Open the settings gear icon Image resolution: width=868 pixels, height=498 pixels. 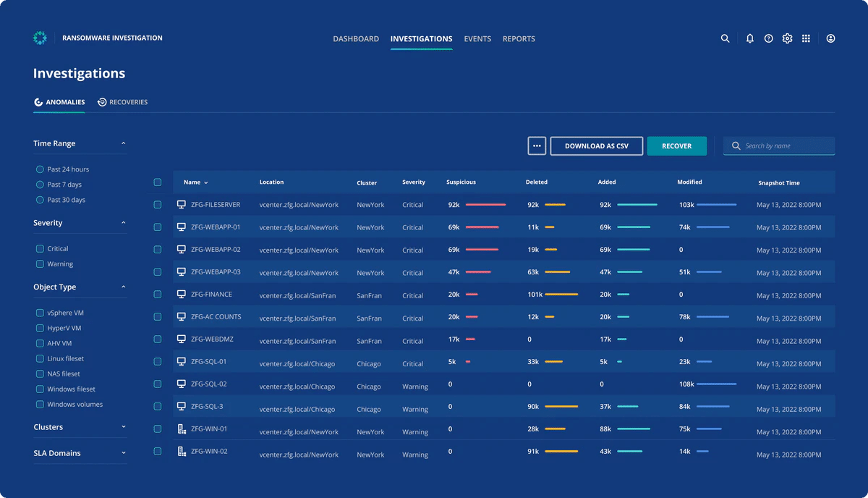[x=788, y=39]
